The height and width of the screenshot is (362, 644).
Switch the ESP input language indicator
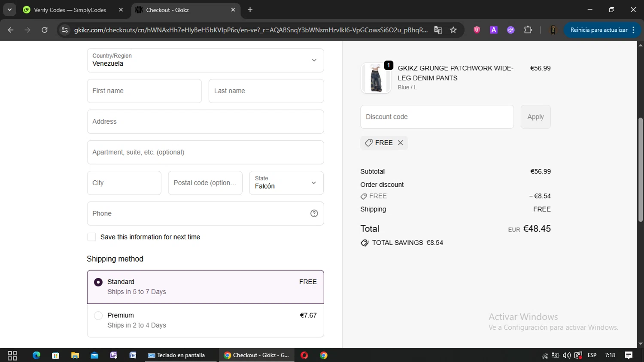[592, 355]
